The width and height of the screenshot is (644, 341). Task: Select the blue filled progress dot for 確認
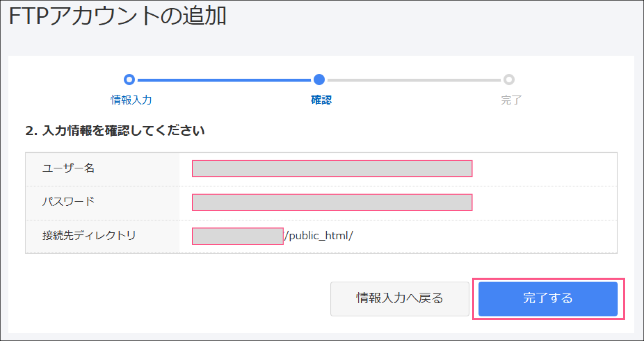(x=319, y=80)
